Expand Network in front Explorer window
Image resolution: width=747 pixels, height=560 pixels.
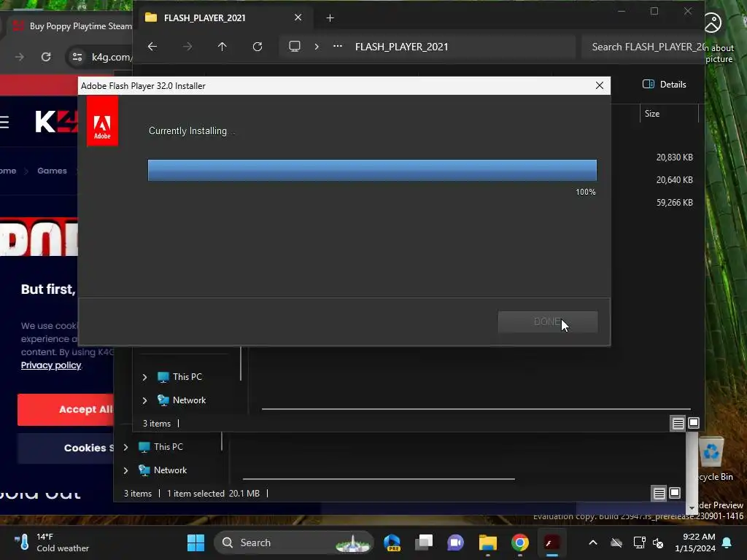[144, 400]
